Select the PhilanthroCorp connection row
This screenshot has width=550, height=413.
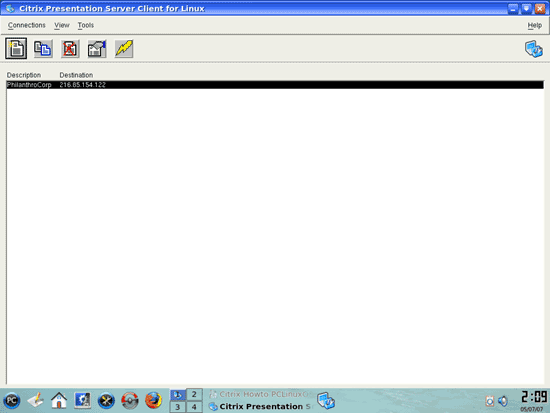click(x=275, y=85)
